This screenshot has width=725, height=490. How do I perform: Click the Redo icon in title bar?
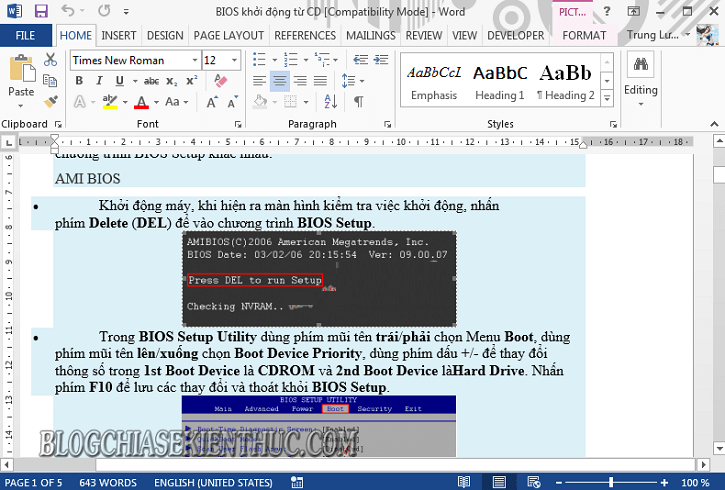tap(104, 10)
